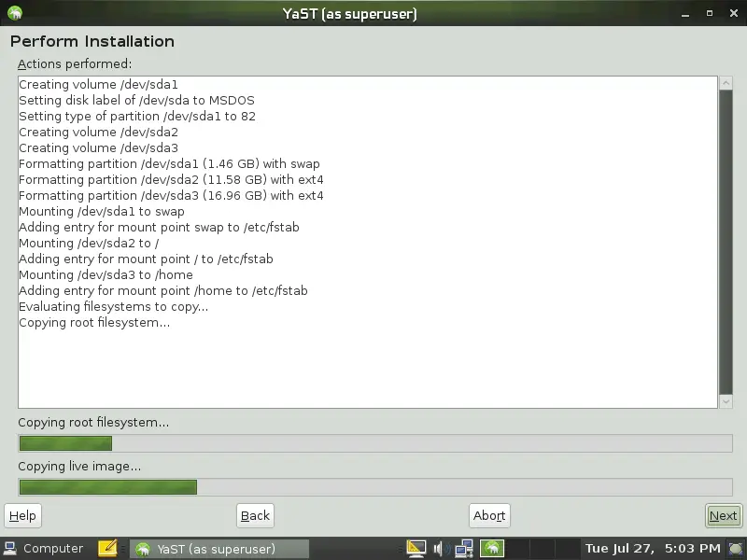
Task: Click the display monitor tray icon
Action: 417,549
